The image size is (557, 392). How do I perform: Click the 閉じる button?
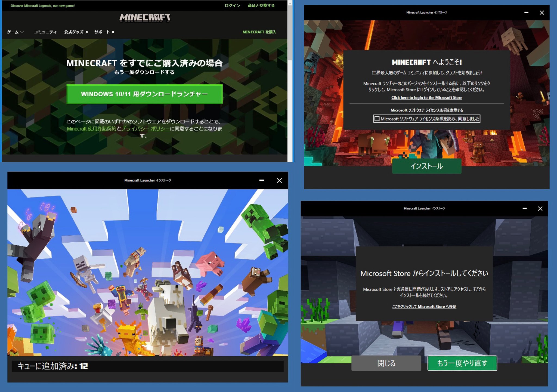pos(386,363)
